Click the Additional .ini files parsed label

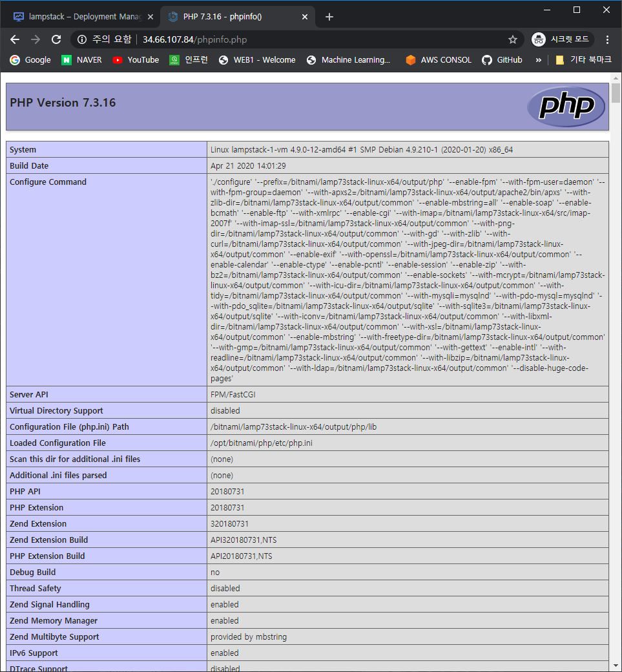(x=58, y=476)
